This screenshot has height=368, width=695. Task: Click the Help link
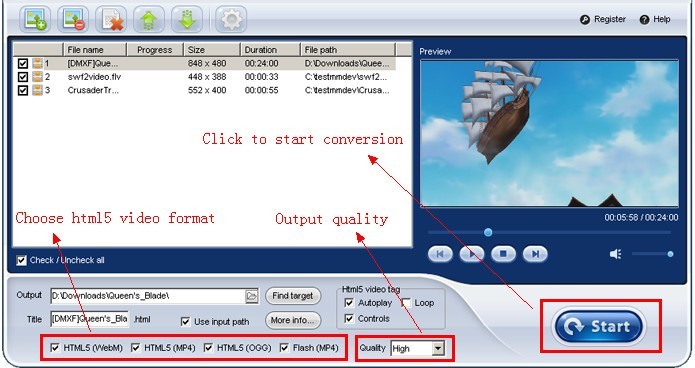(x=662, y=20)
